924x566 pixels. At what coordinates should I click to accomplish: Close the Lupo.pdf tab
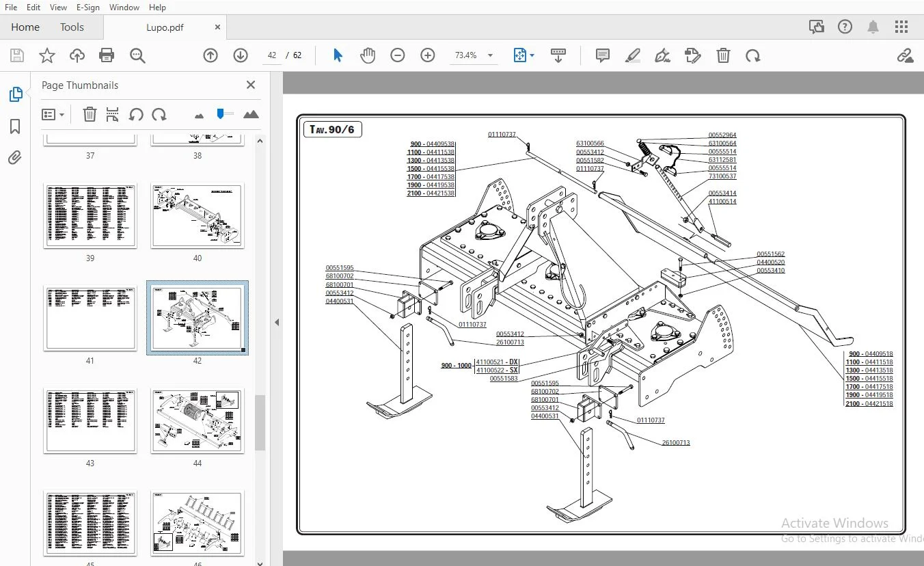point(217,27)
